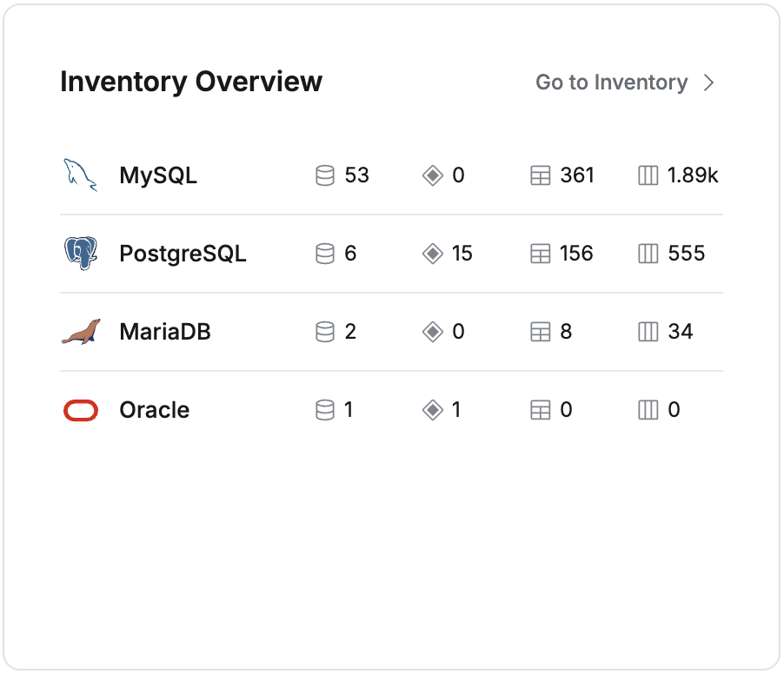Click the PostgreSQL tables grid icon

click(x=540, y=254)
